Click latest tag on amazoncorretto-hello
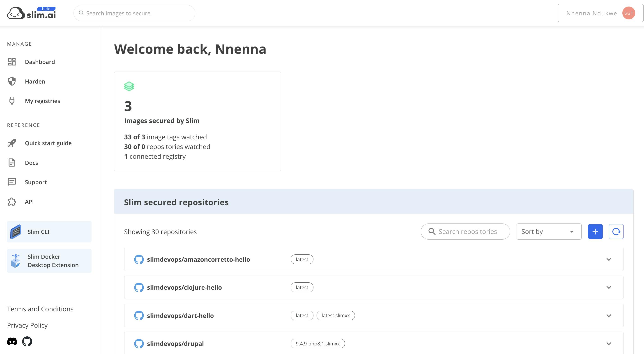The height and width of the screenshot is (354, 644). click(x=302, y=259)
